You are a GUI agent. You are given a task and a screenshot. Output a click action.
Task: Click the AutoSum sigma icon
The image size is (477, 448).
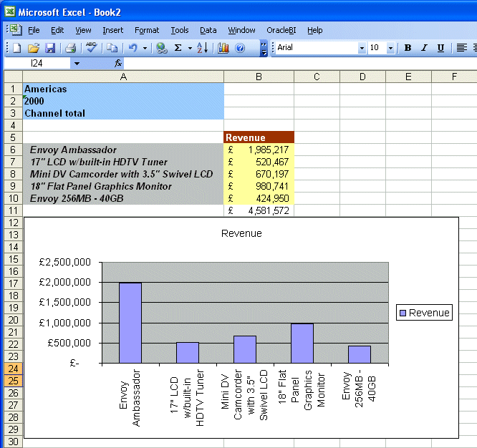(178, 48)
